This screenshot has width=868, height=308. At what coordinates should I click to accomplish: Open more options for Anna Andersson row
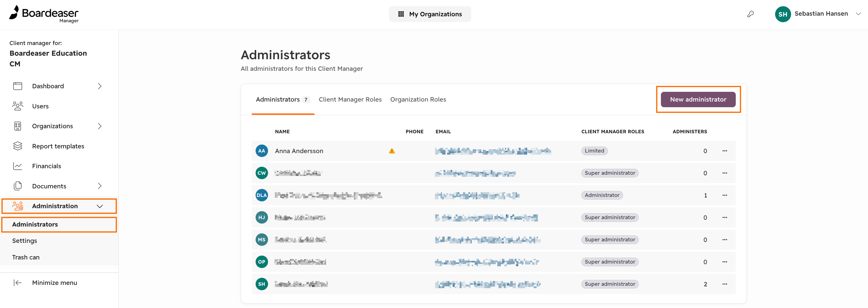725,151
